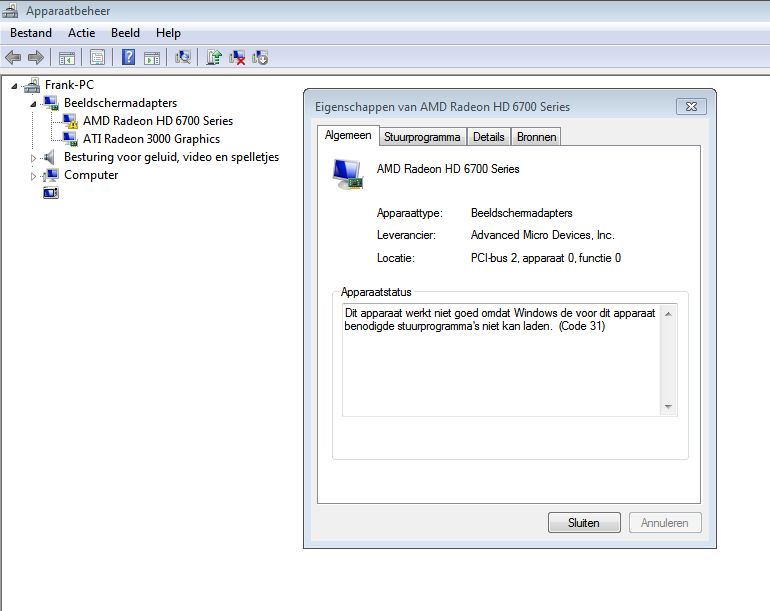Screen dimensions: 770x611
Task: Switch to the Stuurprogramma tab
Action: click(422, 137)
